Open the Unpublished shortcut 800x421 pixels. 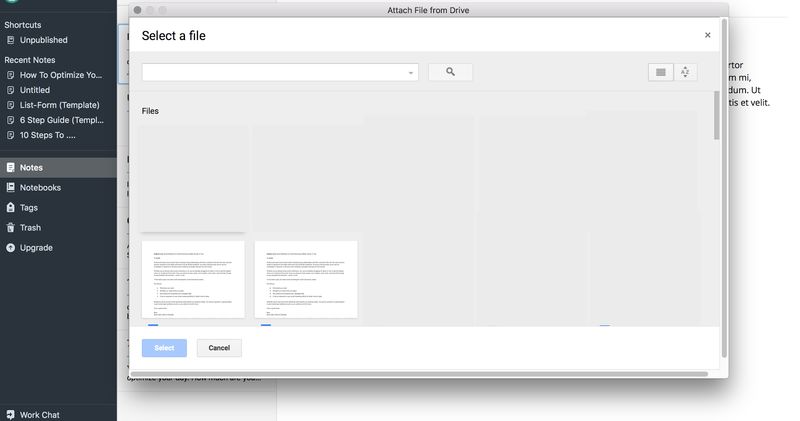(x=43, y=40)
